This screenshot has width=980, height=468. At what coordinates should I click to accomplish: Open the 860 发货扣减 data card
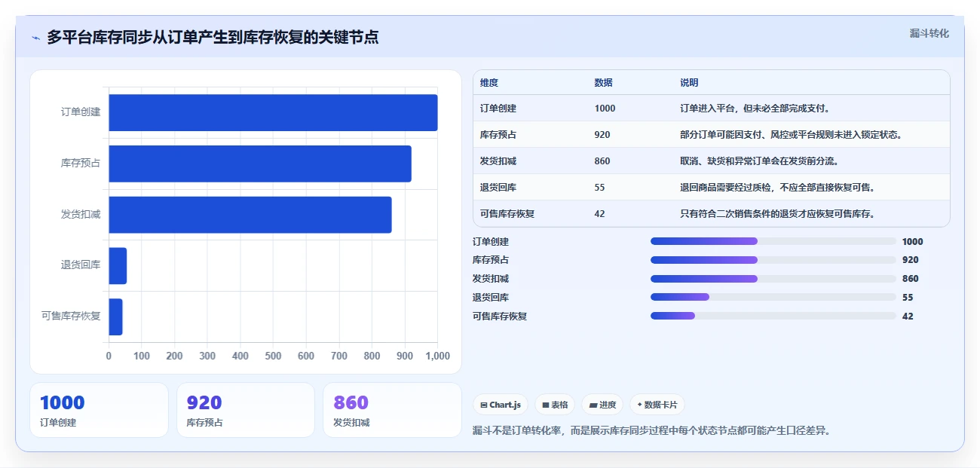pyautogui.click(x=392, y=410)
